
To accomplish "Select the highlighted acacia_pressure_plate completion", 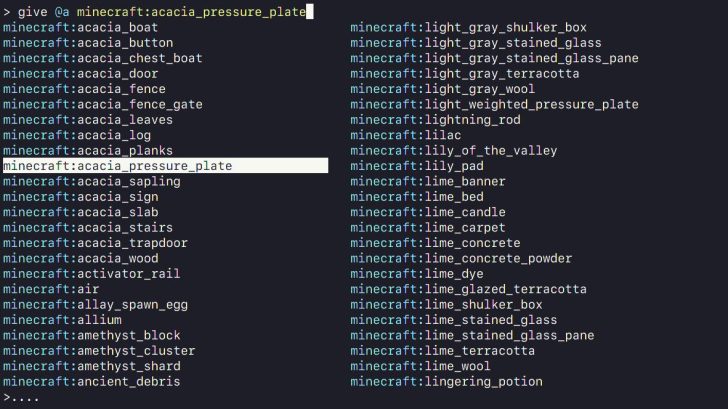I will click(118, 166).
